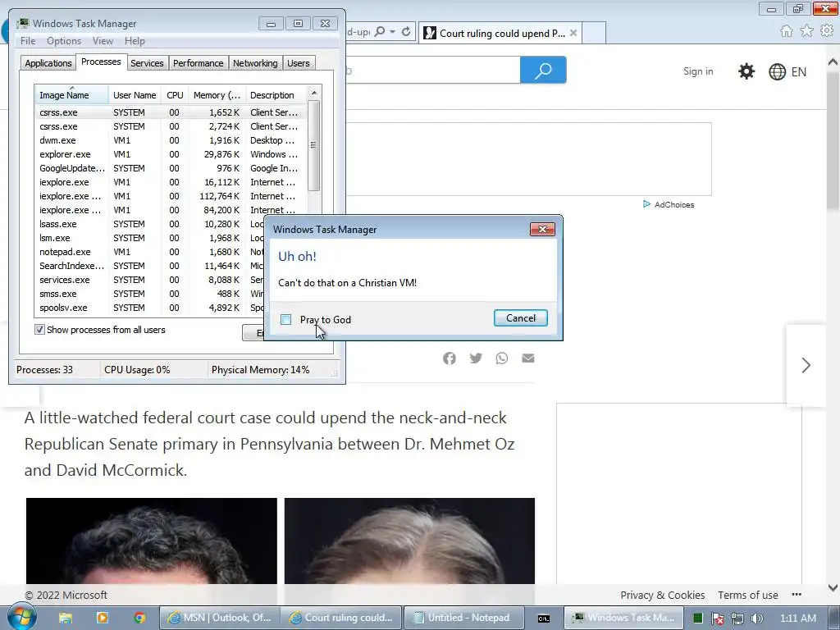
Task: Open the EN language globe selector
Action: coord(787,72)
